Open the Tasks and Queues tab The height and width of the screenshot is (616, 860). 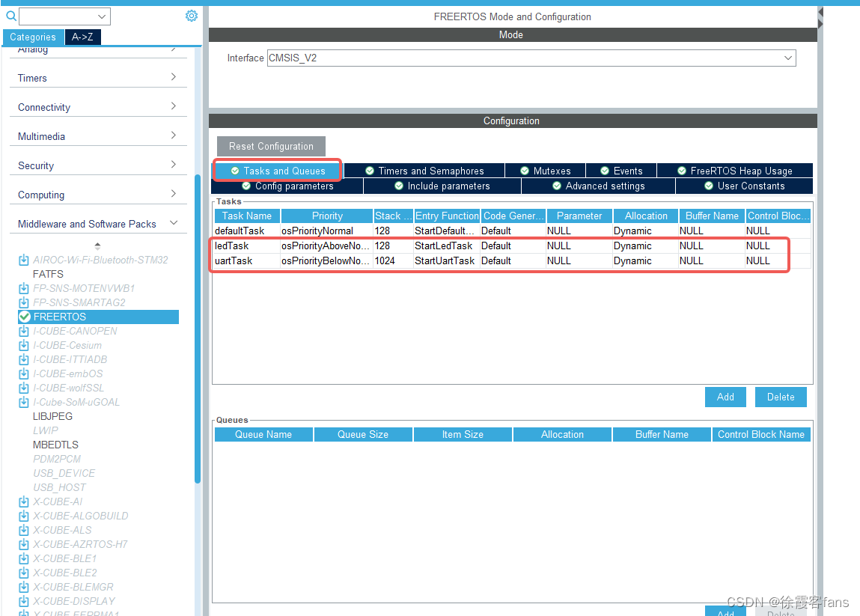pos(278,171)
